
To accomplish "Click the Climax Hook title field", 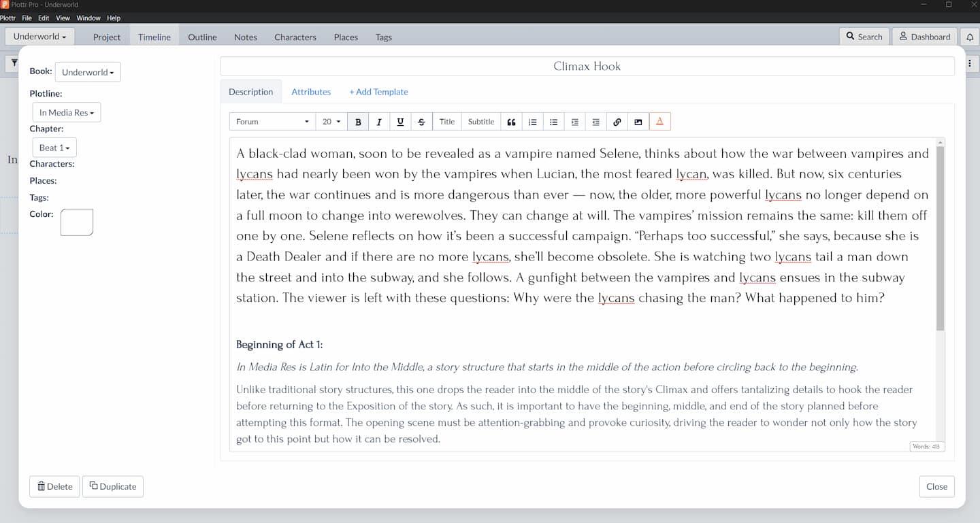I will click(587, 66).
